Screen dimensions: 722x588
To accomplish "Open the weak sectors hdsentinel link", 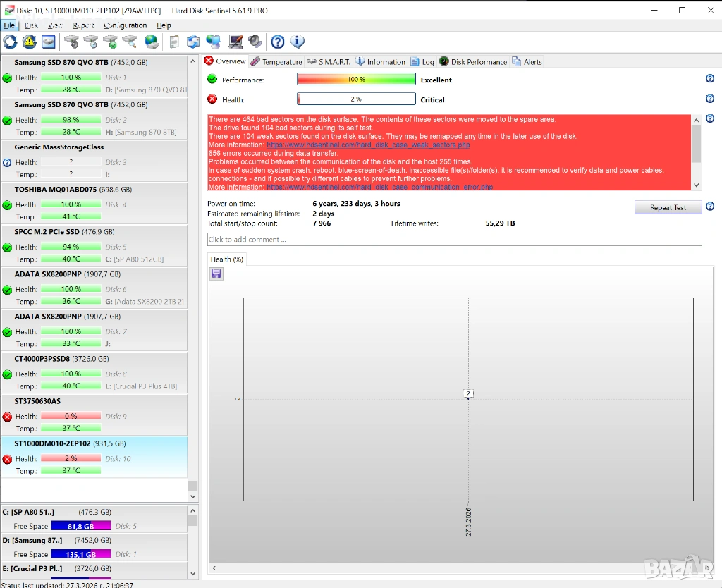I will (368, 145).
